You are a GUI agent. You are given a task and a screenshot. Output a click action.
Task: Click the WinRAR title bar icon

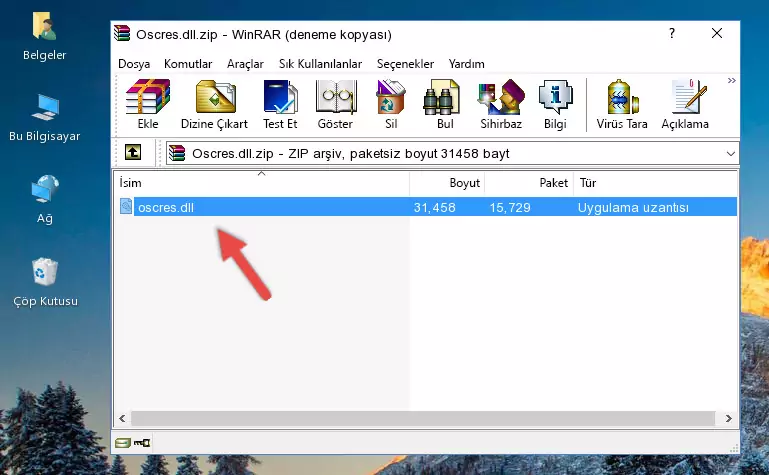coord(122,33)
